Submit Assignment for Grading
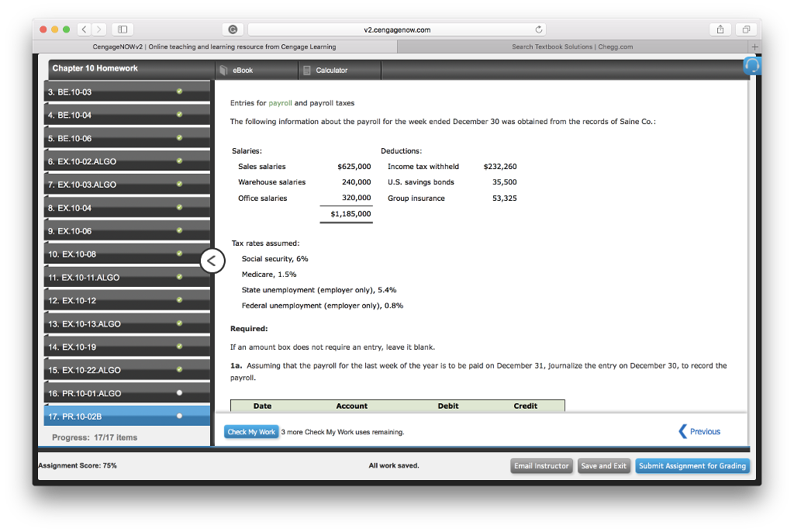 tap(692, 465)
